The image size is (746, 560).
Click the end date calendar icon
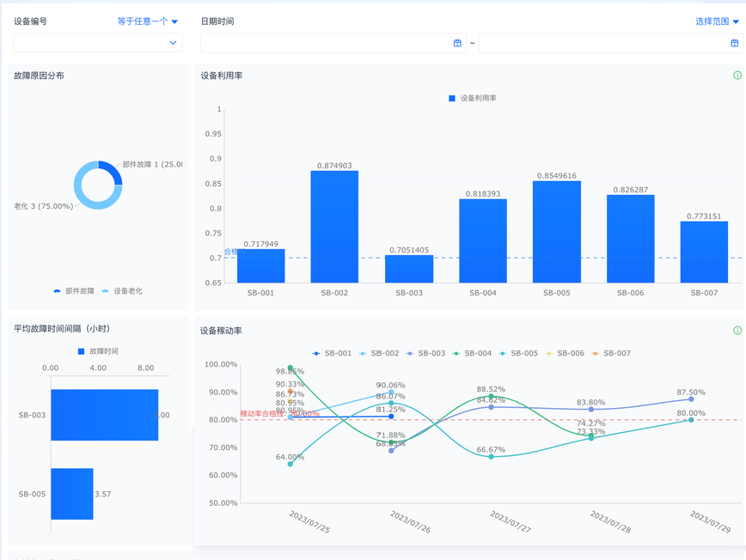tap(734, 43)
